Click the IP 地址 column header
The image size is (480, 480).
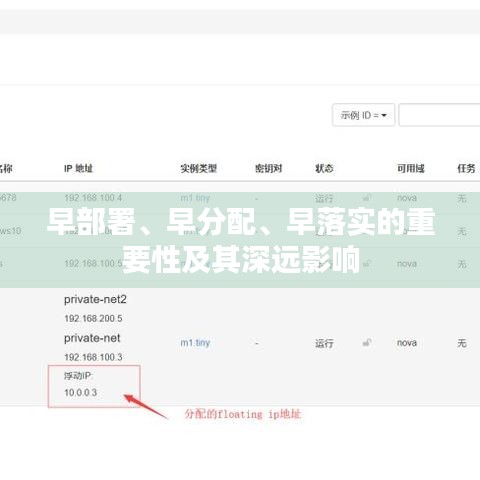pyautogui.click(x=78, y=168)
